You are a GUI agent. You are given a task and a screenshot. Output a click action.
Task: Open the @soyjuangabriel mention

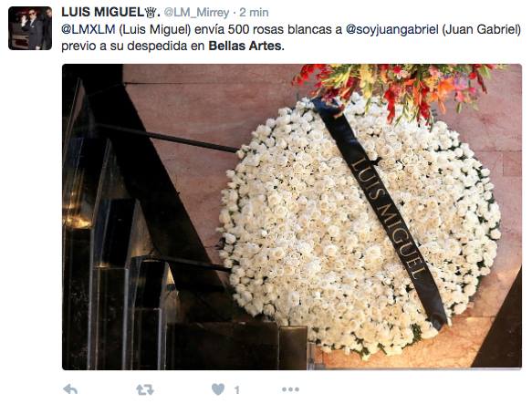coord(391,29)
